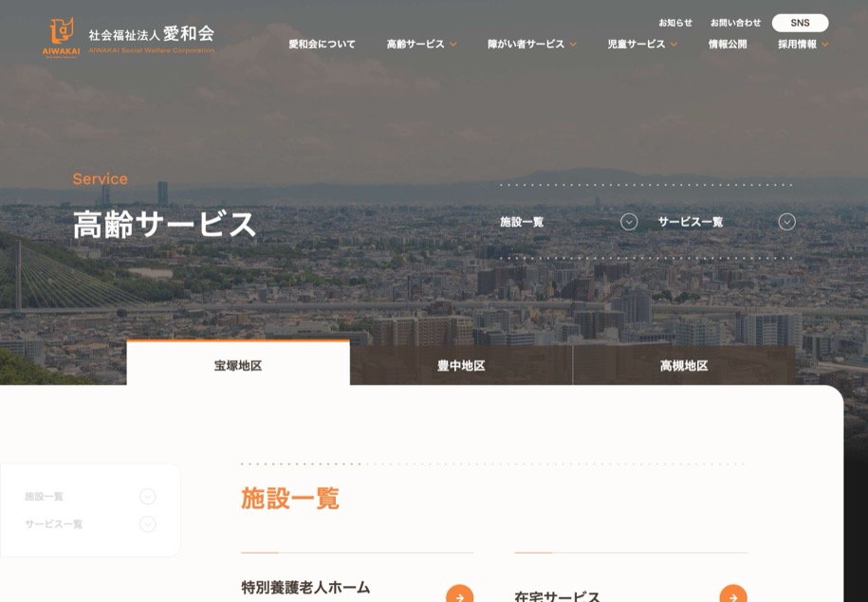Open 特別養護老人ホーム card
868x602 pixels.
(x=357, y=577)
